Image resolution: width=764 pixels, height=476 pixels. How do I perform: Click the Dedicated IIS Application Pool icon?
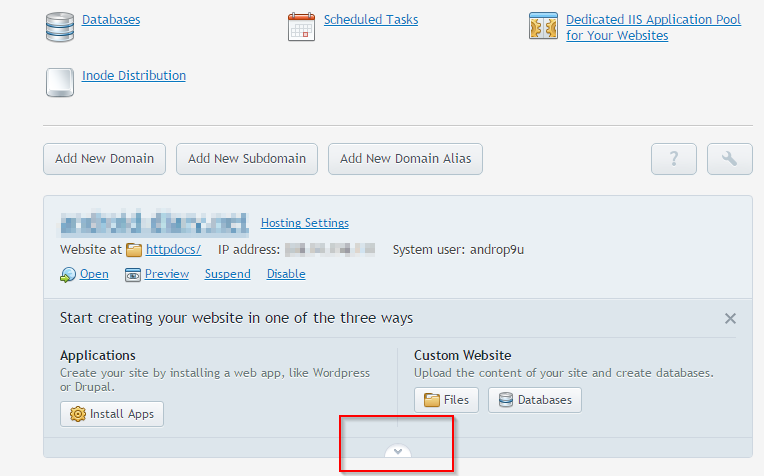(x=543, y=26)
